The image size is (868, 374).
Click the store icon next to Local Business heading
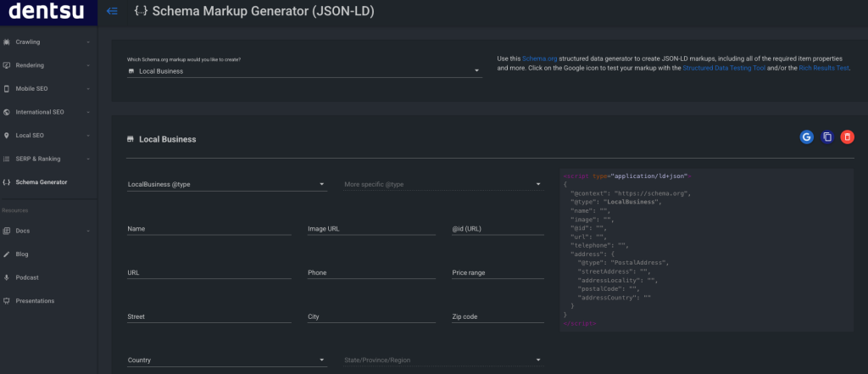131,140
